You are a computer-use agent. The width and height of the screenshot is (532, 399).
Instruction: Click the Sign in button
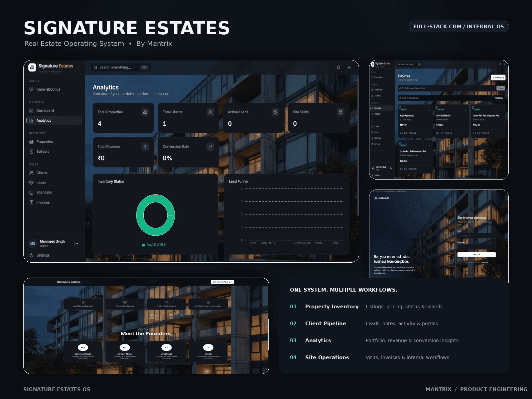coord(477,254)
